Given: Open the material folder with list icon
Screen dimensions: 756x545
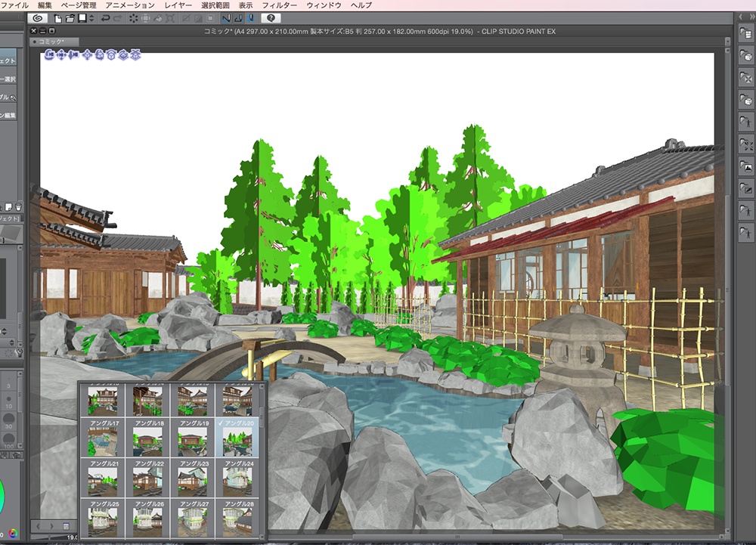Looking at the screenshot, I should pos(746,33).
